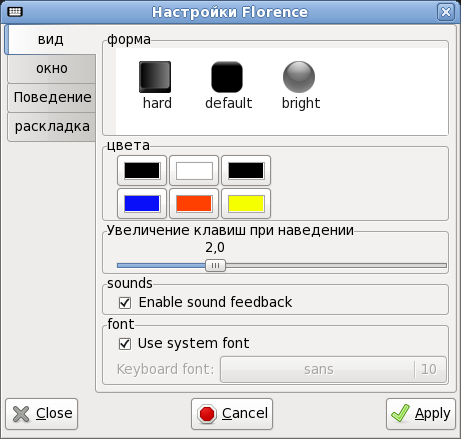Viewport: 461px width, 439px height.
Task: Close the Florence settings window
Action: coord(446,12)
